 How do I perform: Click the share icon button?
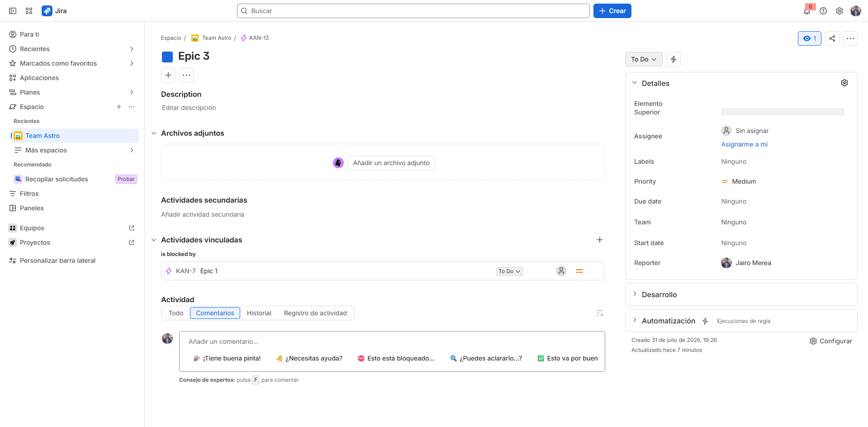[832, 38]
